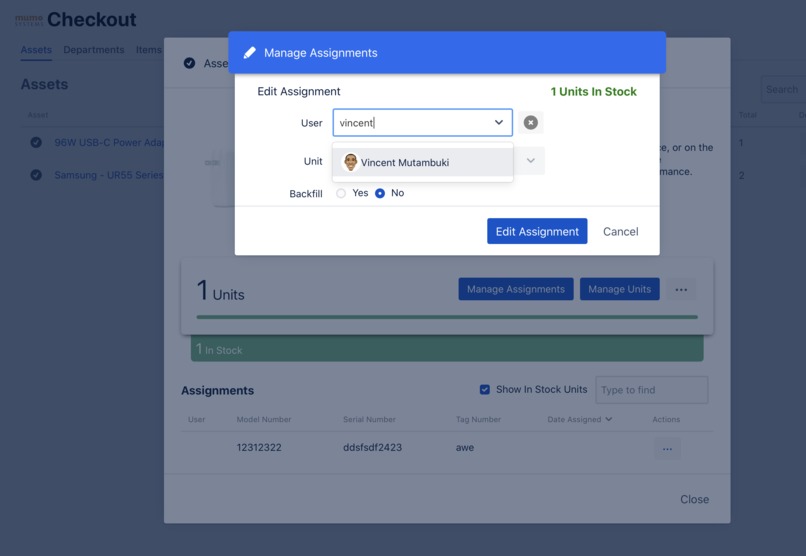This screenshot has width=806, height=556.
Task: Switch to the Departments tab
Action: tap(94, 50)
